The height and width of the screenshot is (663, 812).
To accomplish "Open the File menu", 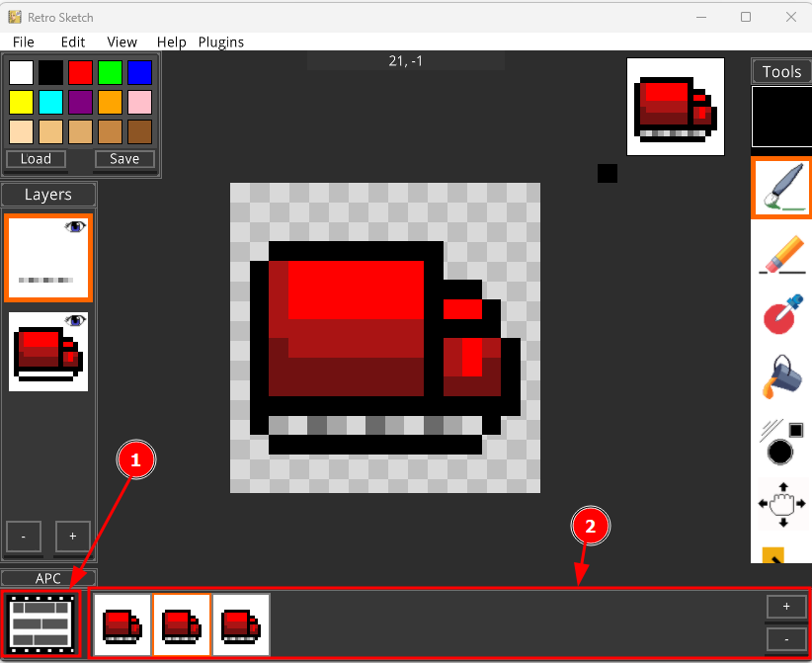I will [24, 41].
